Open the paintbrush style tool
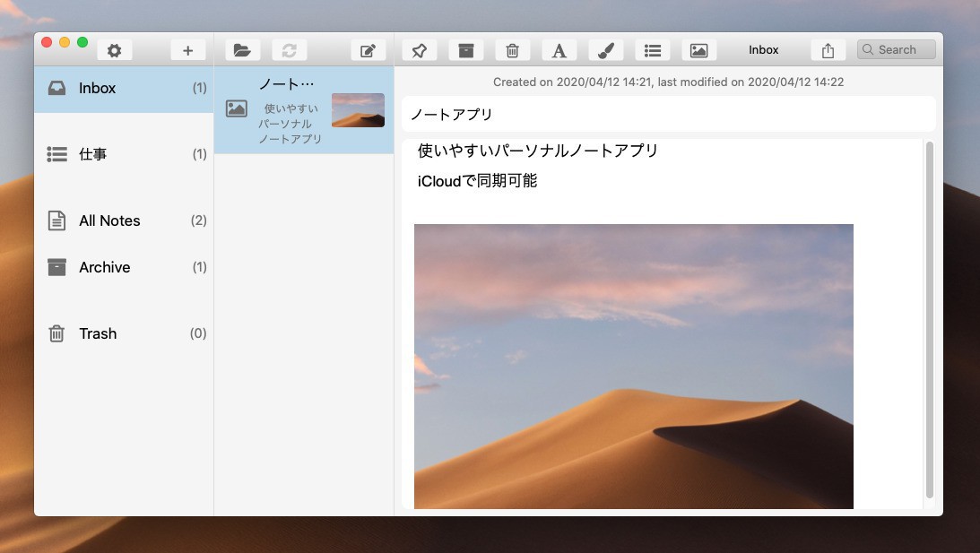This screenshot has width=980, height=553. (605, 51)
